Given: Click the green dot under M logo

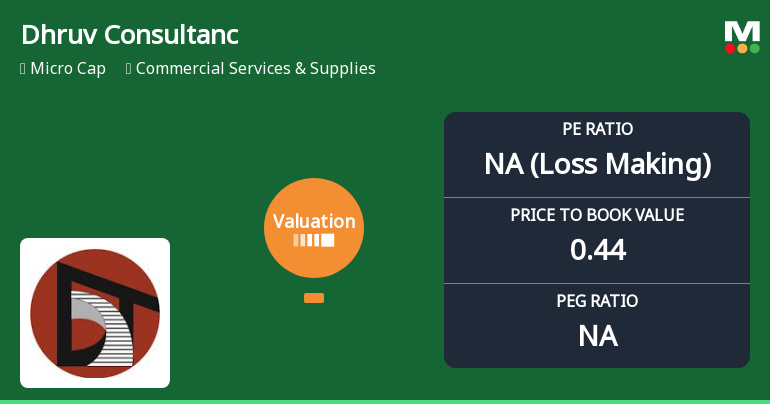Looking at the screenshot, I should click(x=754, y=48).
